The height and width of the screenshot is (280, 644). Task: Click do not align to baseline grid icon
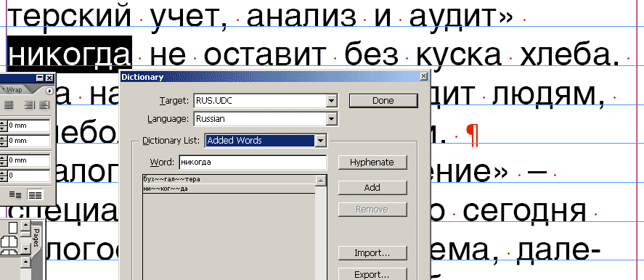[x=15, y=195]
